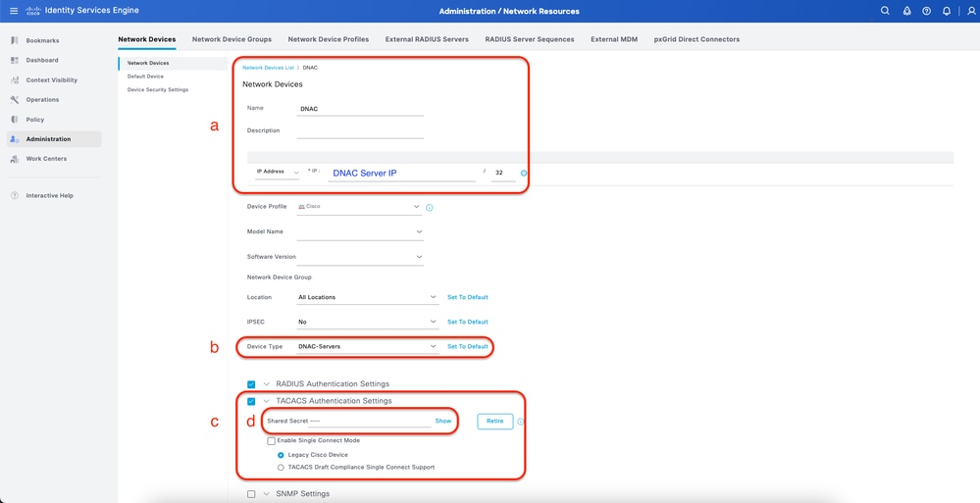Viewport: 980px width, 503px height.
Task: Click the IP field showing DNAC Server IP
Action: coord(402,174)
